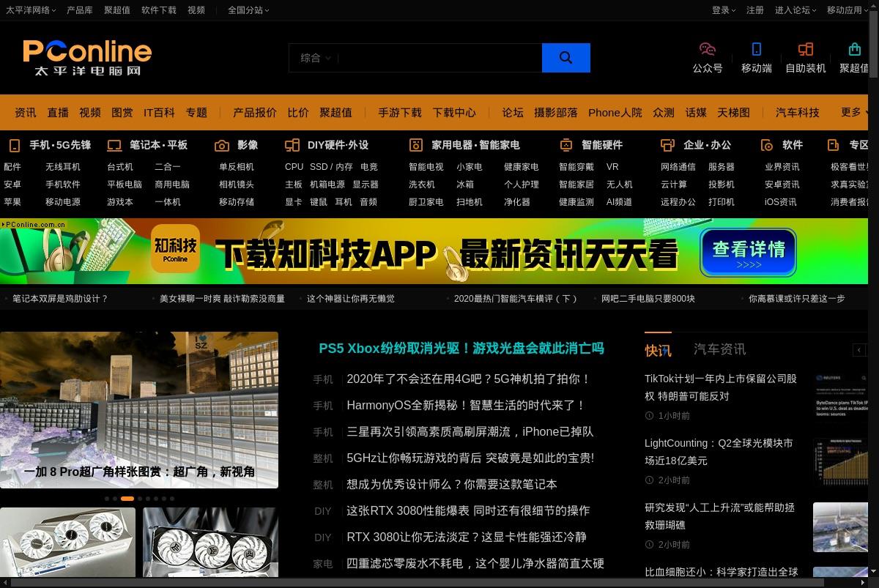Screen dimensions: 879x588
Task: Open 无人机 under smart hardware
Action: (x=620, y=185)
